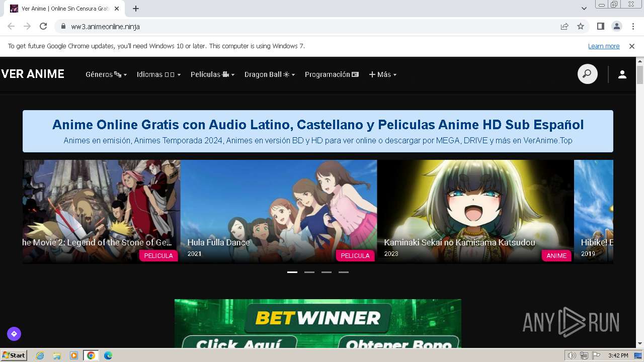Click the BetWinner advertisement banner
The height and width of the screenshot is (362, 644).
pos(318,323)
